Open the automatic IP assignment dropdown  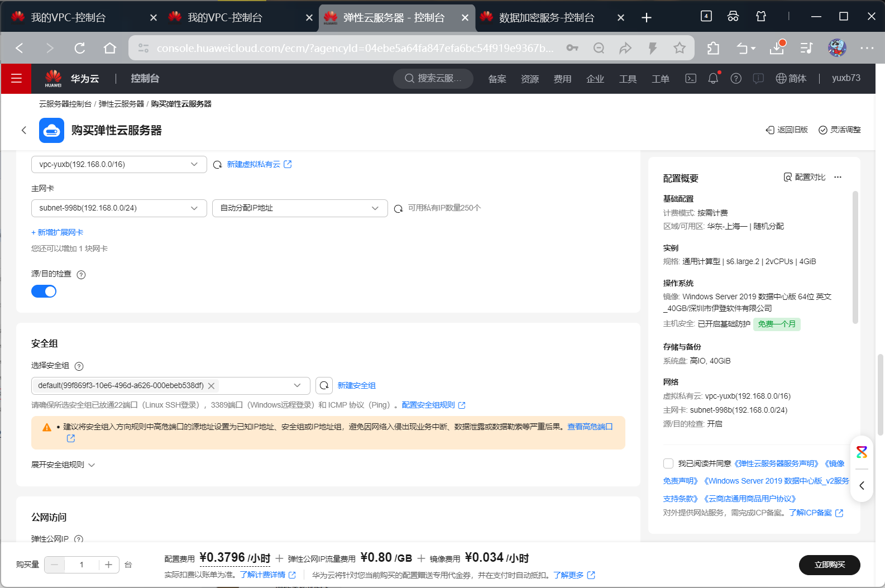coord(300,208)
